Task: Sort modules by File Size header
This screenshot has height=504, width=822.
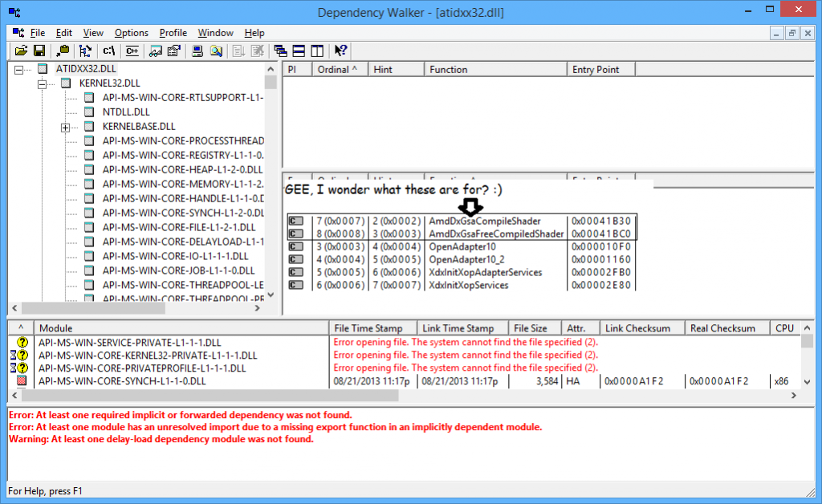Action: pos(535,328)
